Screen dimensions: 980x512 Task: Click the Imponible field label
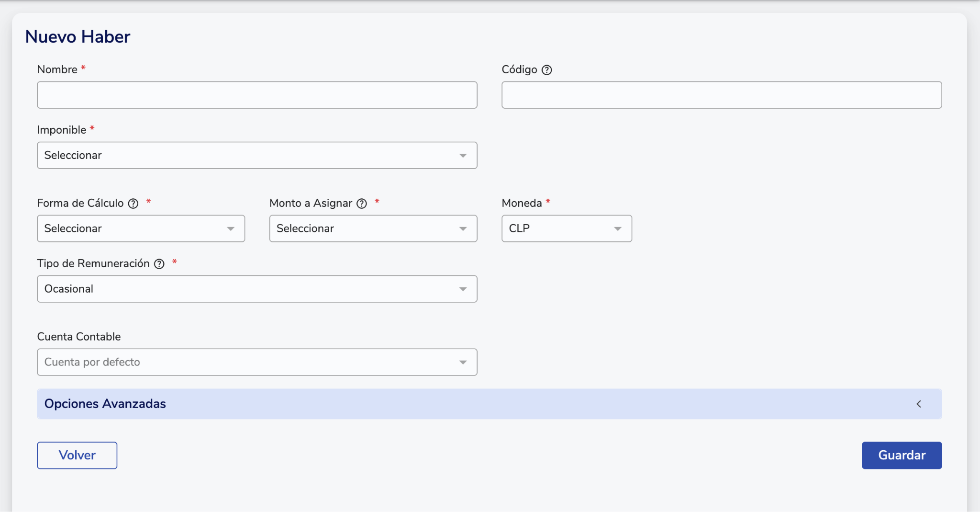[x=61, y=130]
